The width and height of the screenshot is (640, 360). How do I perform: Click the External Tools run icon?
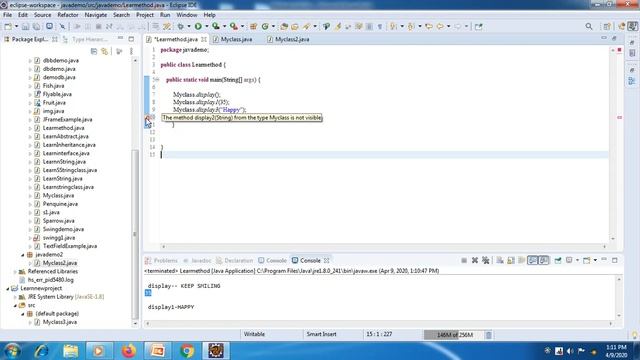click(x=233, y=26)
